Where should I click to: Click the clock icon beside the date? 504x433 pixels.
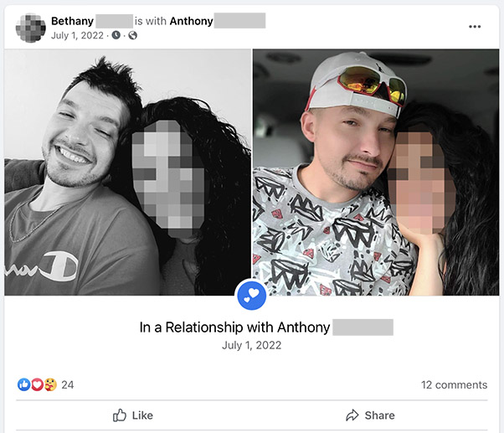click(116, 35)
